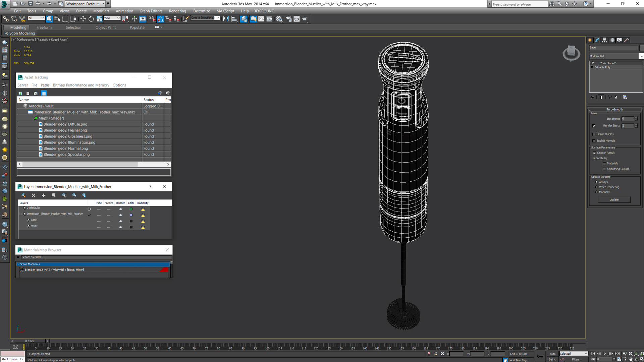Click the Render Production teapot icon
The image size is (644, 362).
(305, 19)
